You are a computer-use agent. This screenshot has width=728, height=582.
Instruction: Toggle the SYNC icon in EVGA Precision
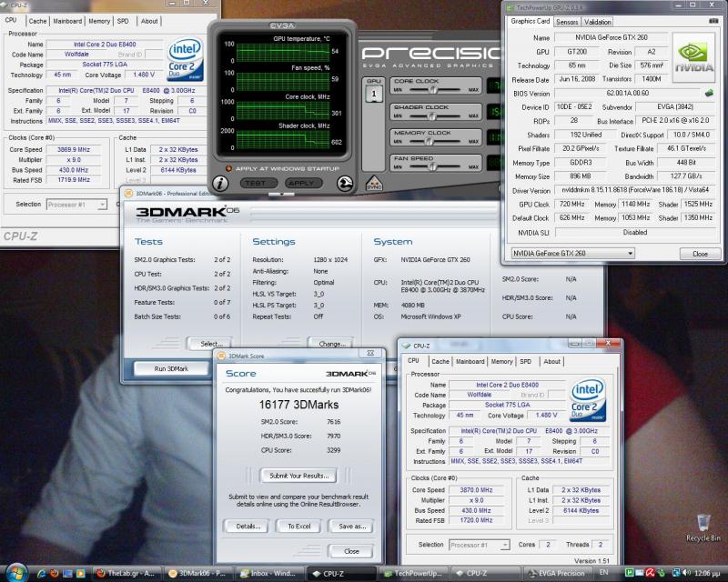click(374, 184)
